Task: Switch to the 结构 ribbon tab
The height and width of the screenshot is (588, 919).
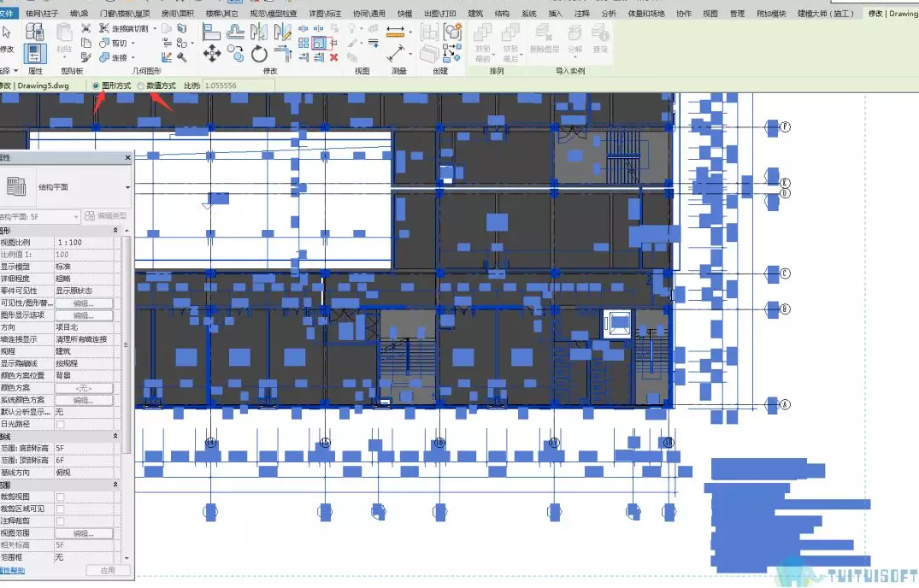Action: coord(502,13)
